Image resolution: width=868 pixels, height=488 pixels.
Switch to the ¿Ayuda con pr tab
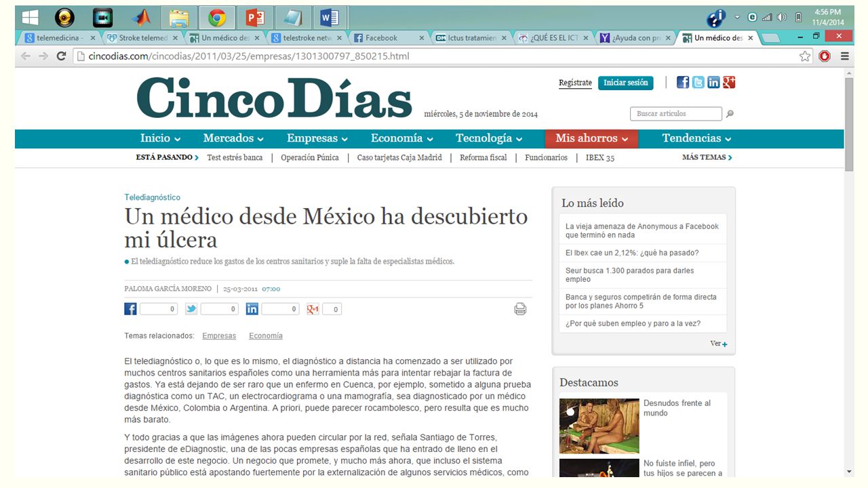coord(635,38)
